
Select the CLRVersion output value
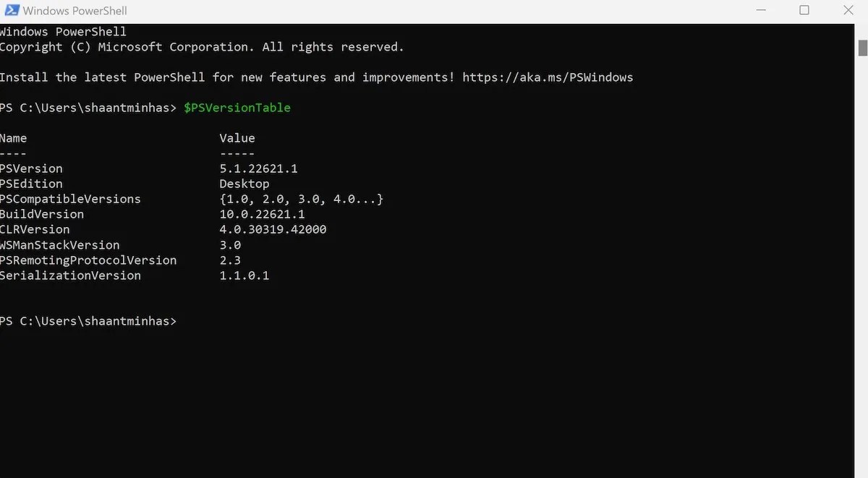point(273,229)
